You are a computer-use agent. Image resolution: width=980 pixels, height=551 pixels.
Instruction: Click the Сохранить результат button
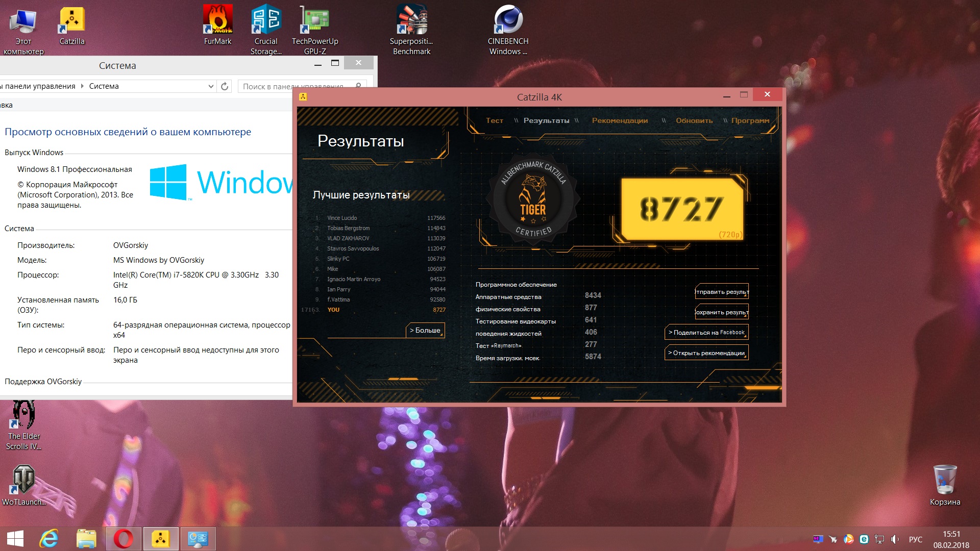click(722, 312)
